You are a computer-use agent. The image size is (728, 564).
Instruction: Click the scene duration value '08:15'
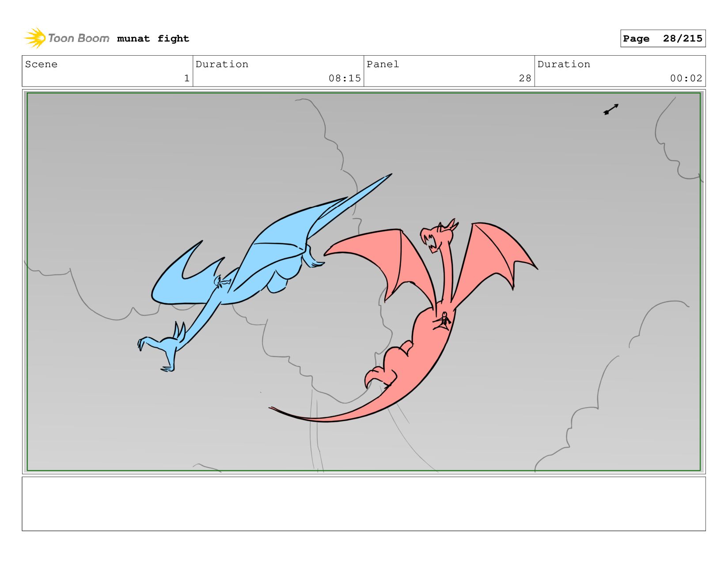[345, 78]
